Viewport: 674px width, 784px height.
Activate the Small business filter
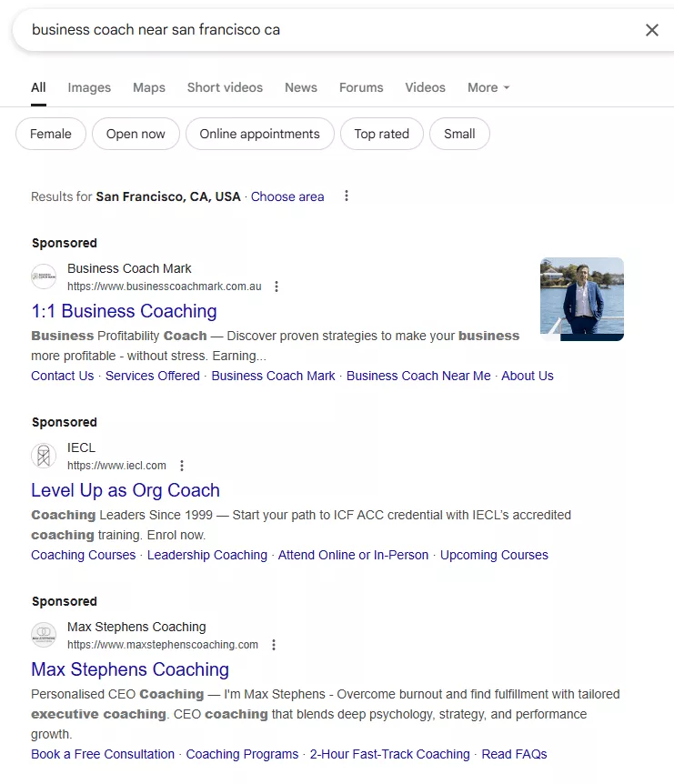pos(459,133)
